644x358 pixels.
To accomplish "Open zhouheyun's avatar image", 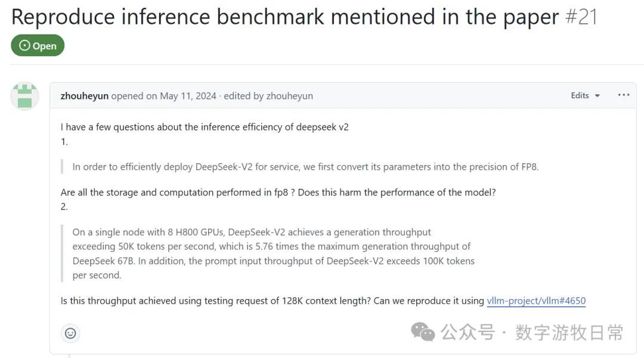I will pyautogui.click(x=24, y=96).
